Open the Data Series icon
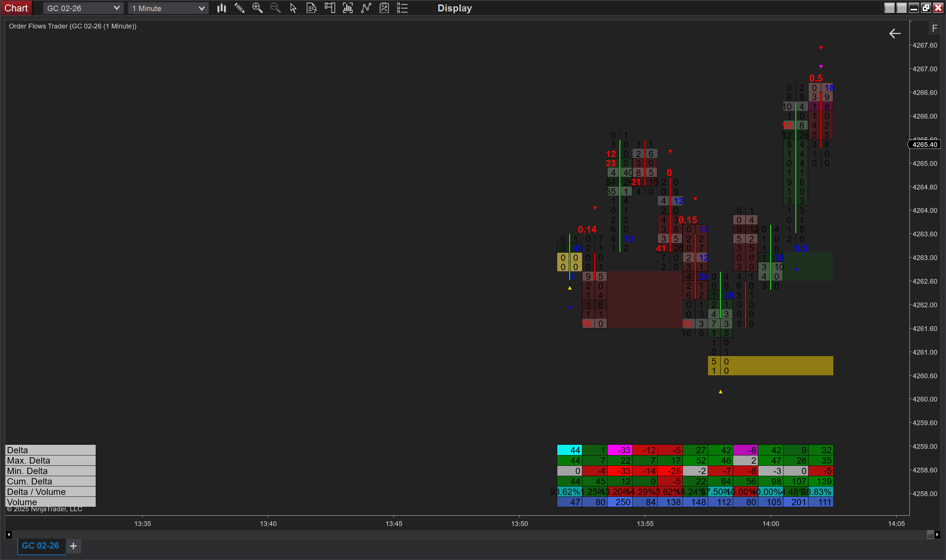This screenshot has height=560, width=946. click(x=348, y=8)
